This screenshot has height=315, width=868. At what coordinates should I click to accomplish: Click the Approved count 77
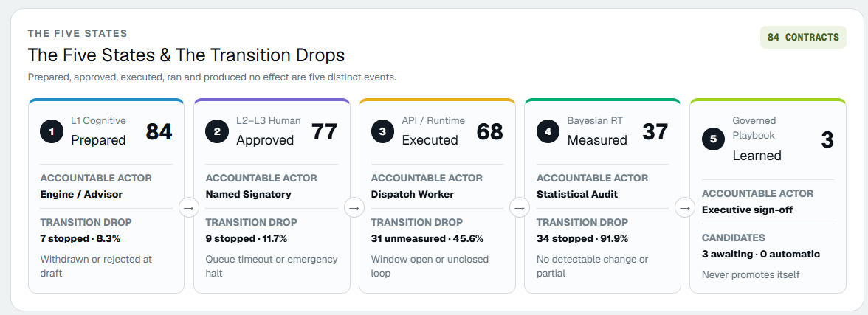(x=325, y=132)
